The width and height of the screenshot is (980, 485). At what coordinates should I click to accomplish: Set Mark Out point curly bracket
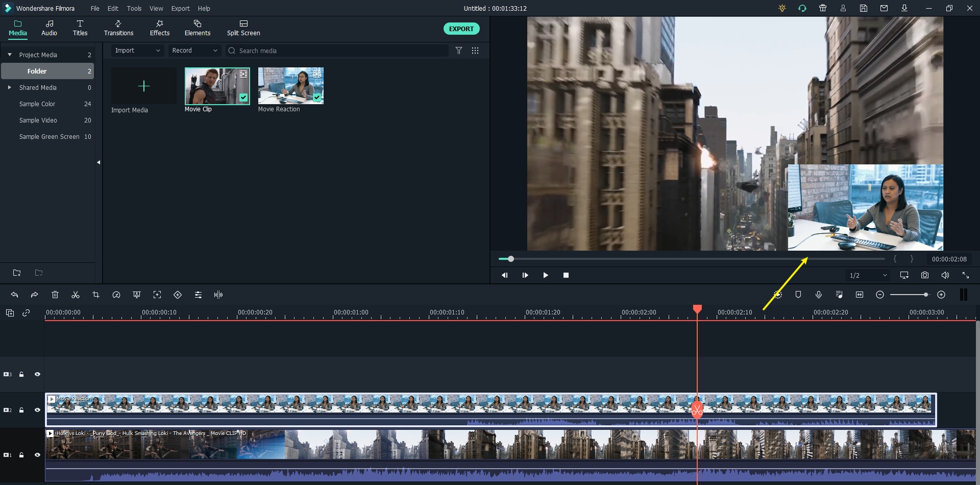(x=912, y=259)
